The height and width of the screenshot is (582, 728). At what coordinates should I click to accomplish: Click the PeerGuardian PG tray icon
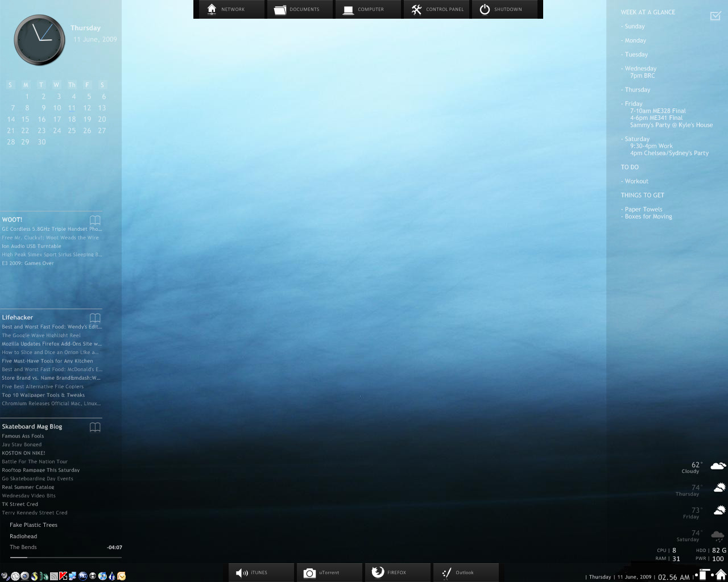82,576
